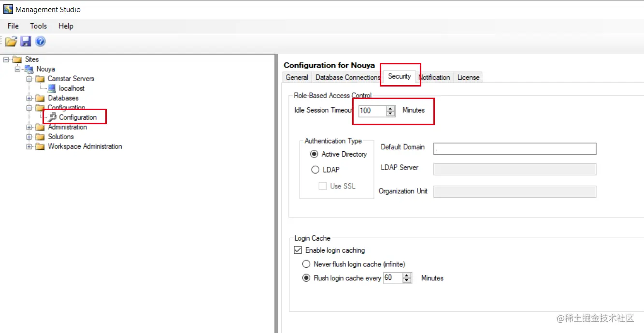Collapse the Configuration folder node
The width and height of the screenshot is (644, 333).
[x=29, y=108]
